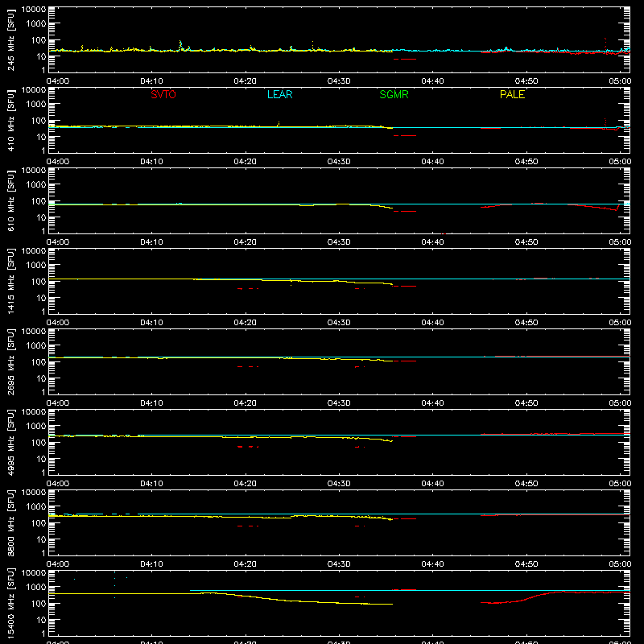Click 04:00 tick under the 410 MHz panel

(58, 162)
